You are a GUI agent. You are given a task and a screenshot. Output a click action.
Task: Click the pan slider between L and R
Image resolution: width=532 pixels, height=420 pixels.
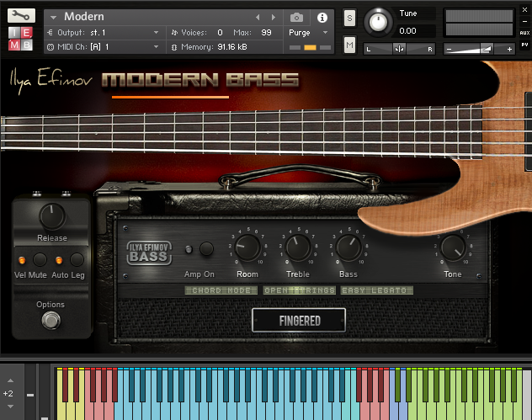click(x=399, y=49)
